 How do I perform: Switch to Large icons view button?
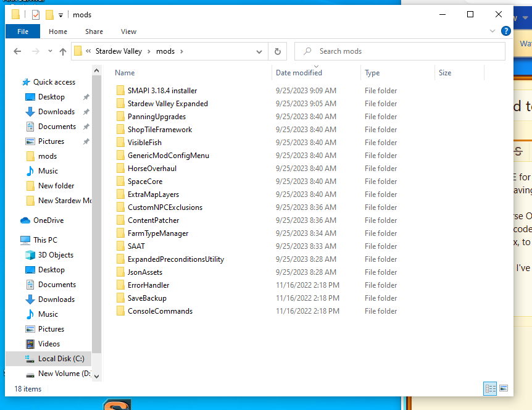coord(504,388)
